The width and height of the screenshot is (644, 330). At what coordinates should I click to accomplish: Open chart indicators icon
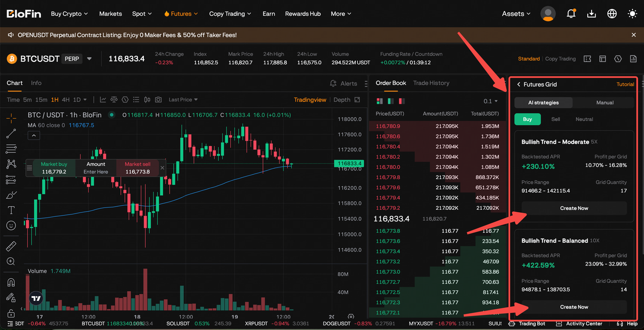click(x=103, y=100)
